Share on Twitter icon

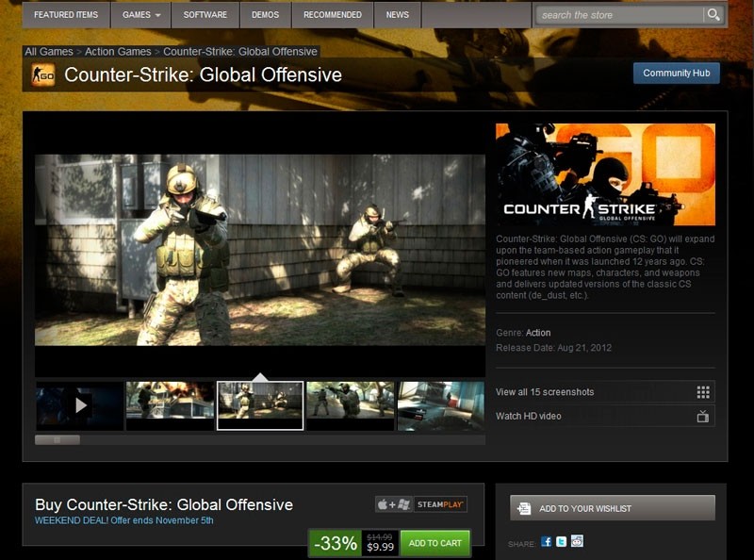pyautogui.click(x=561, y=542)
